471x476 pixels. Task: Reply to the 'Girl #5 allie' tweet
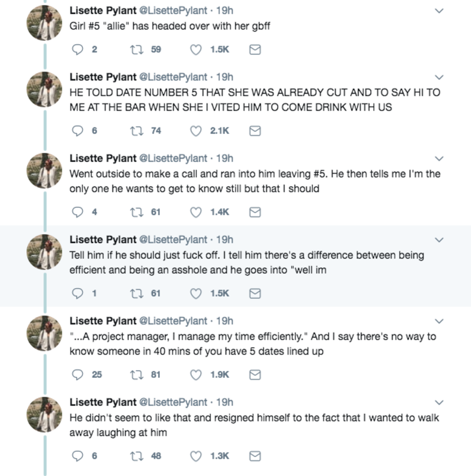click(77, 50)
